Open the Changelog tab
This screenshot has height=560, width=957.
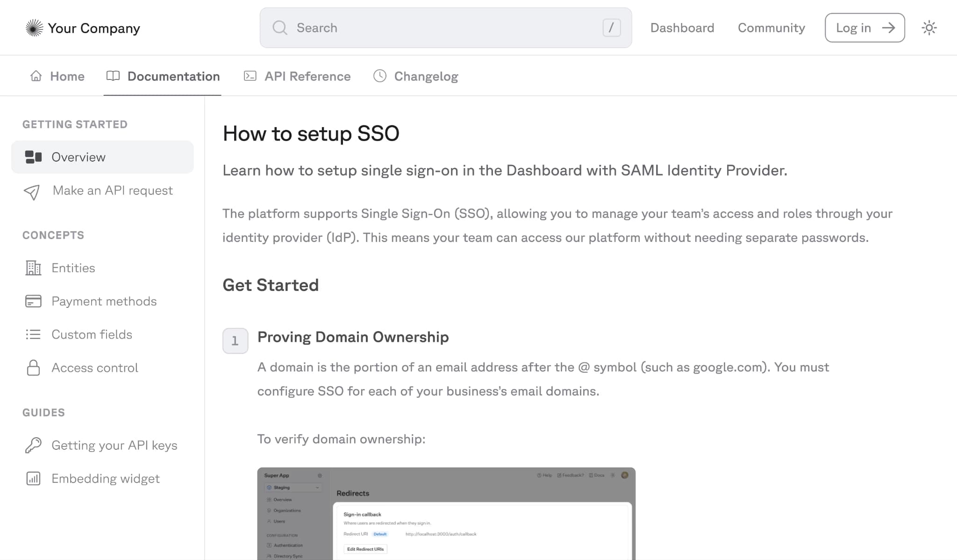(416, 76)
